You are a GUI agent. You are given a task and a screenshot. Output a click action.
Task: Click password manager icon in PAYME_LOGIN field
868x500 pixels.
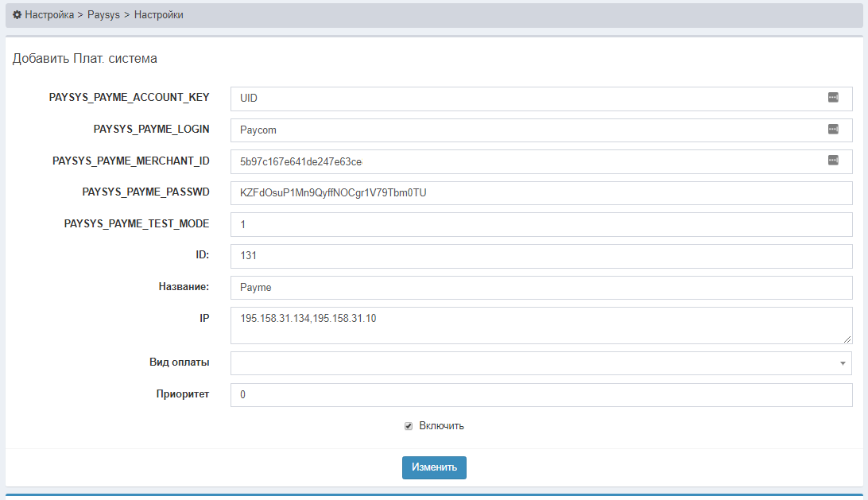(x=833, y=129)
